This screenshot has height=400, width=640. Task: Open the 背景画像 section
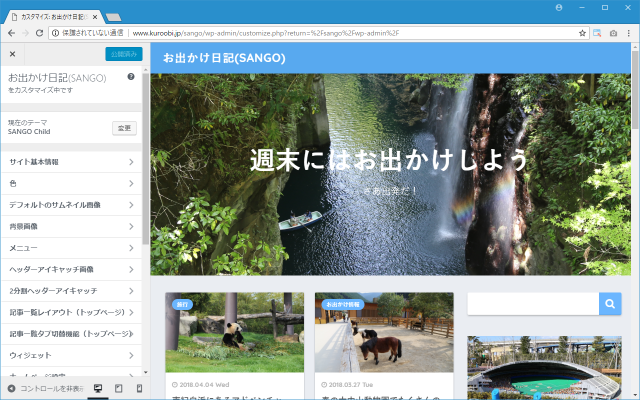click(x=71, y=227)
